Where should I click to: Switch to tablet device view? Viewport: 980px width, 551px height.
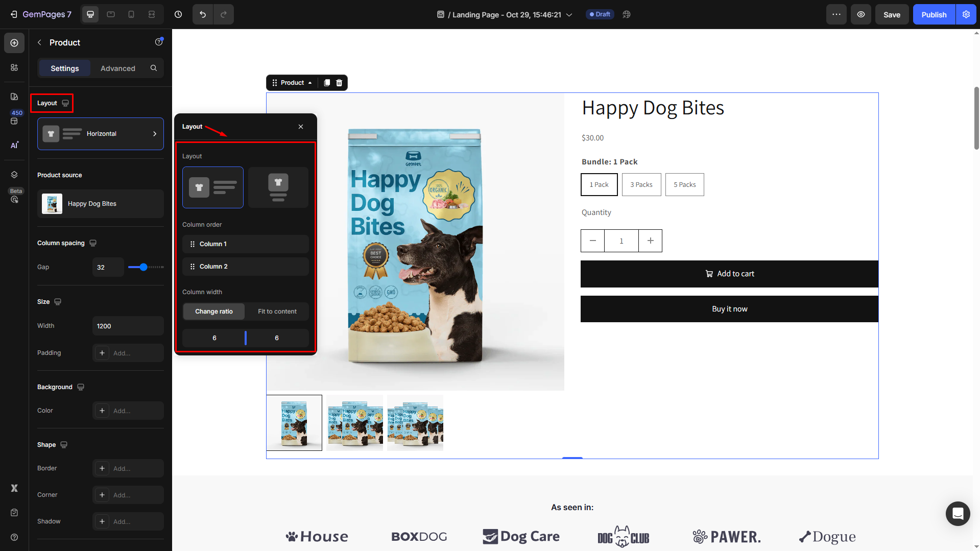click(x=111, y=14)
